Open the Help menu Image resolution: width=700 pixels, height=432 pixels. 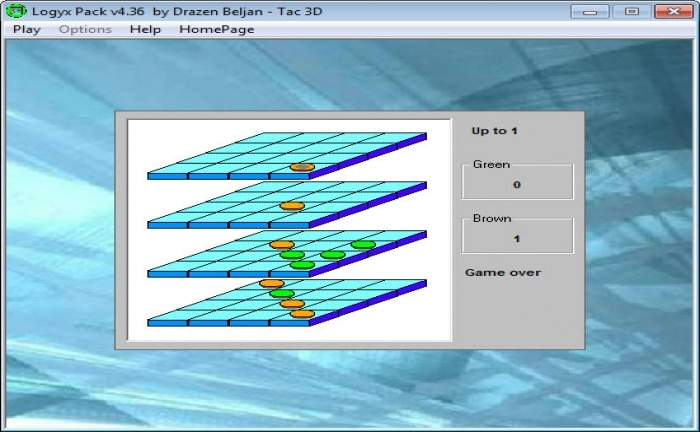tap(145, 29)
